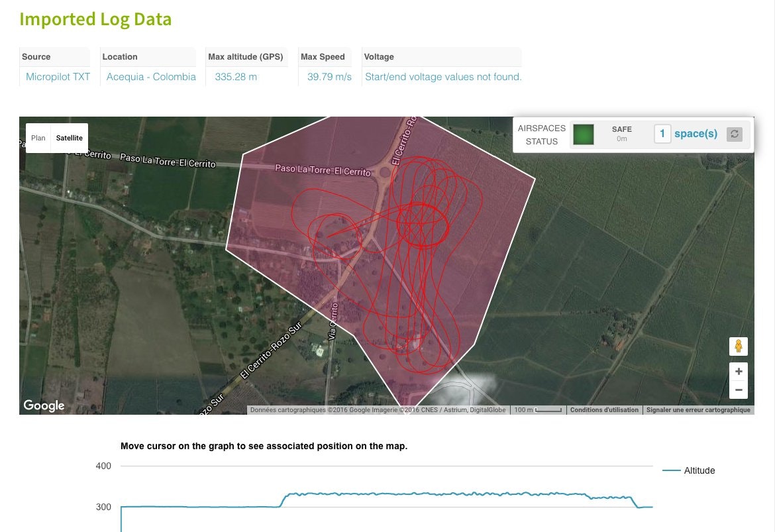This screenshot has height=532, width=775.
Task: Click the Max altitude (GPS) header
Action: pos(246,57)
